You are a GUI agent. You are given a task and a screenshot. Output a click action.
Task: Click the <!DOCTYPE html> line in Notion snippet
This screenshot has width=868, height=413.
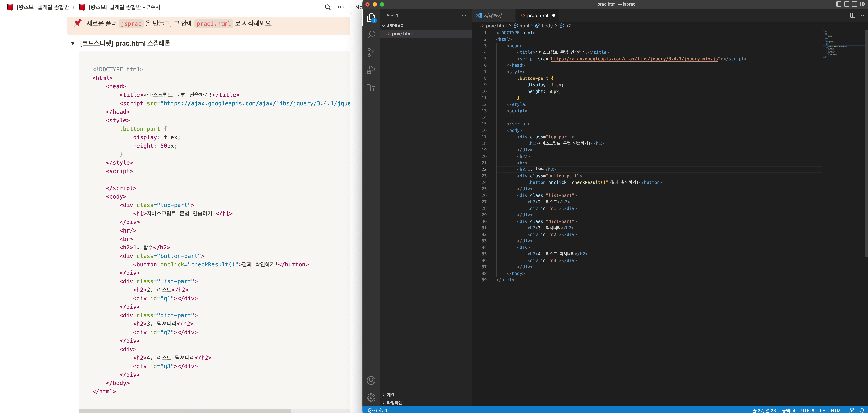click(118, 69)
